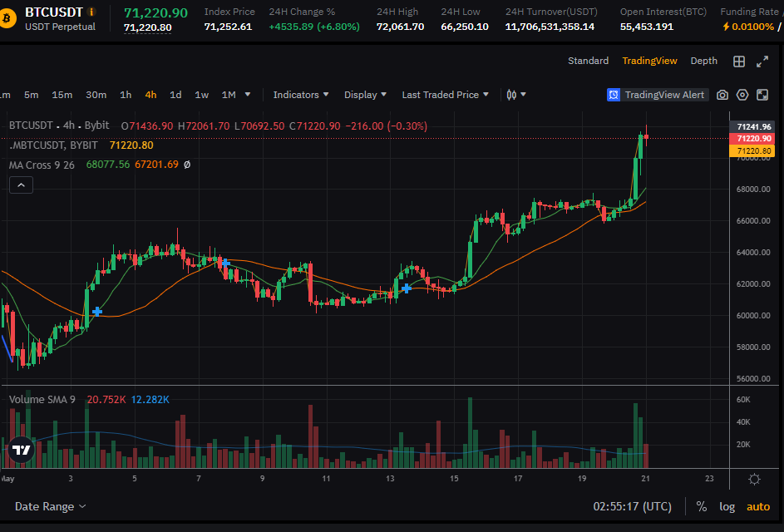Open the Last Traded Price dropdown
This screenshot has height=532, width=784.
445,95
